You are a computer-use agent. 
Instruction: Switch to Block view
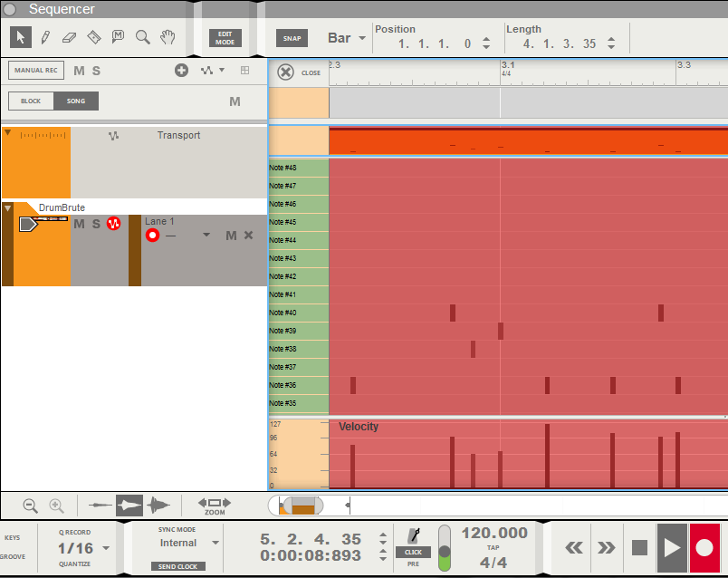(x=31, y=101)
